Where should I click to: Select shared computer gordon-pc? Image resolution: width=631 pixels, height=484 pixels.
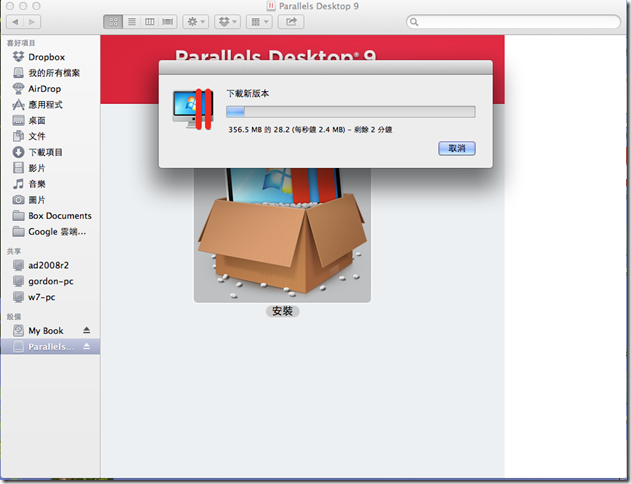[x=50, y=281]
